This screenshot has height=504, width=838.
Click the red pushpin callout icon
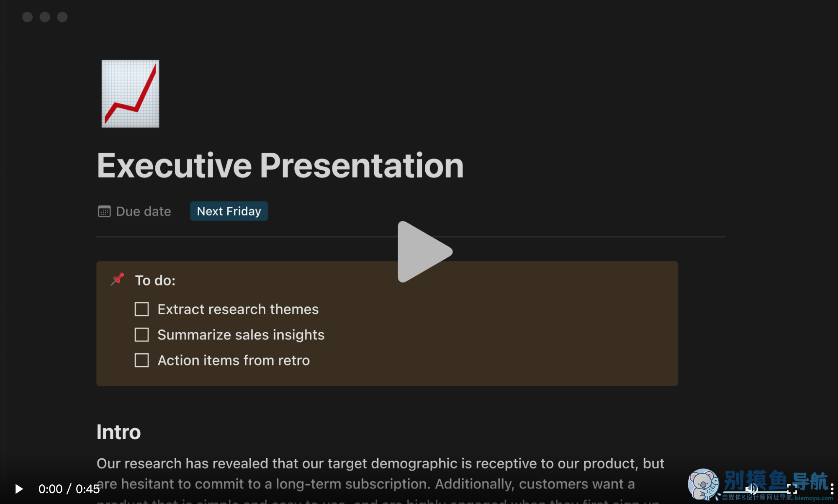tap(118, 279)
